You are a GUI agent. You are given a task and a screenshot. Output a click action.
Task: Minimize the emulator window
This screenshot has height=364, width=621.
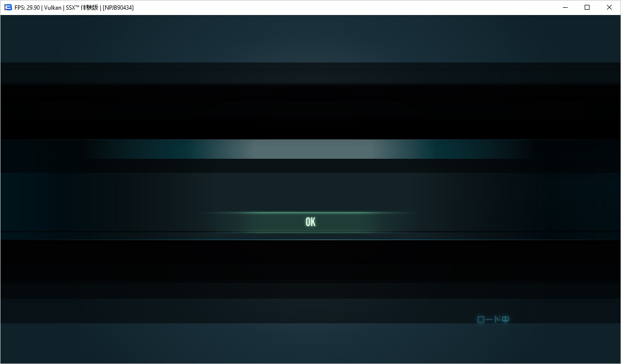(565, 7)
